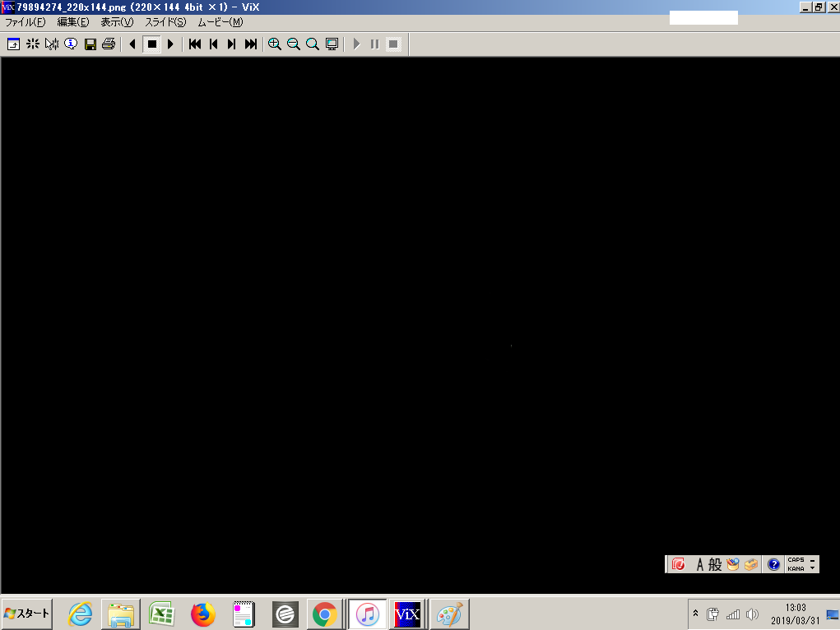Screen dimensions: 840x630
Task: Switch to iTunes on the taskbar
Action: [368, 614]
